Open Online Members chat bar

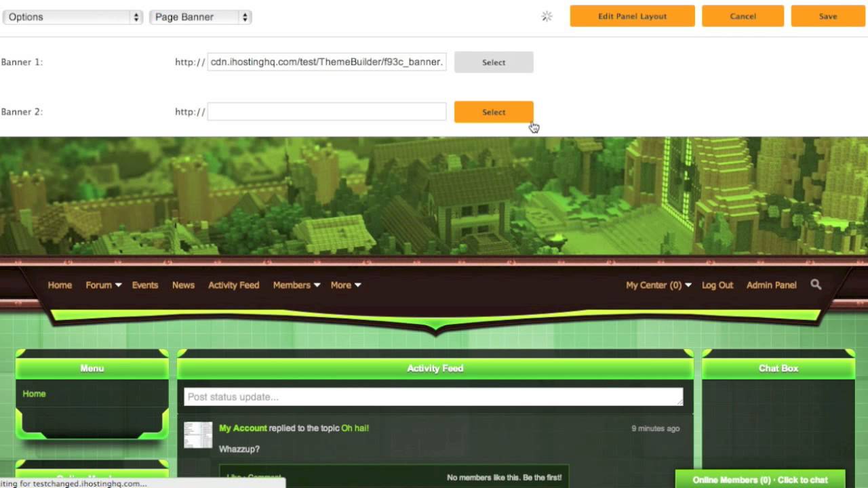click(x=760, y=480)
